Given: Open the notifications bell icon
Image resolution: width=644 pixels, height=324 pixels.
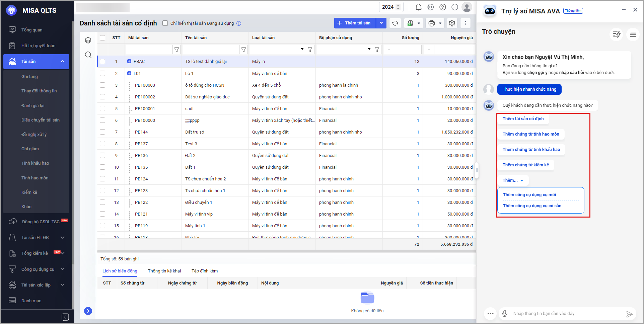Looking at the screenshot, I should click(x=418, y=7).
